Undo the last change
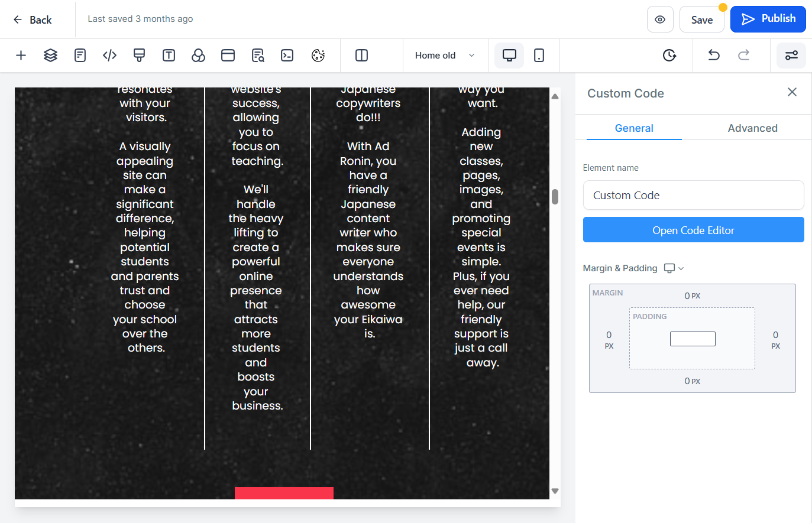Image resolution: width=812 pixels, height=523 pixels. 714,55
